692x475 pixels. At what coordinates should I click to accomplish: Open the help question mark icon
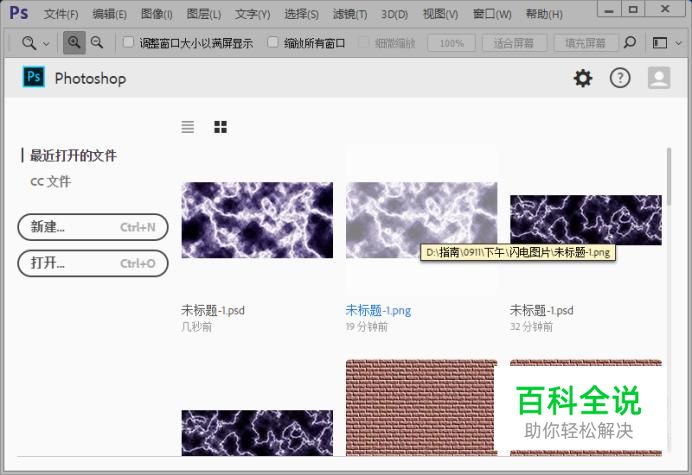click(x=620, y=78)
